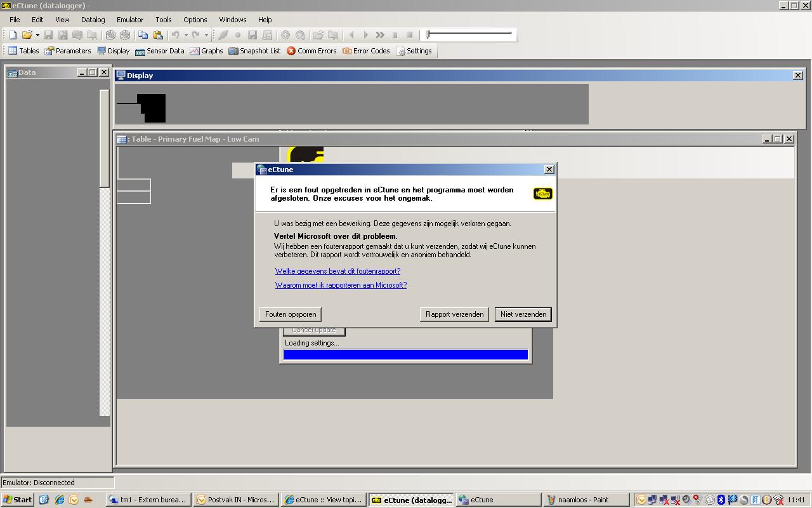Image resolution: width=812 pixels, height=508 pixels.
Task: Click the datalog fast forward icon
Action: pyautogui.click(x=380, y=36)
